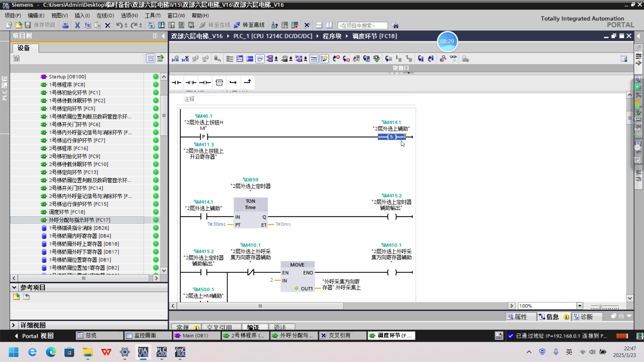Click the project search field
The height and width of the screenshot is (362, 644).
point(362,25)
